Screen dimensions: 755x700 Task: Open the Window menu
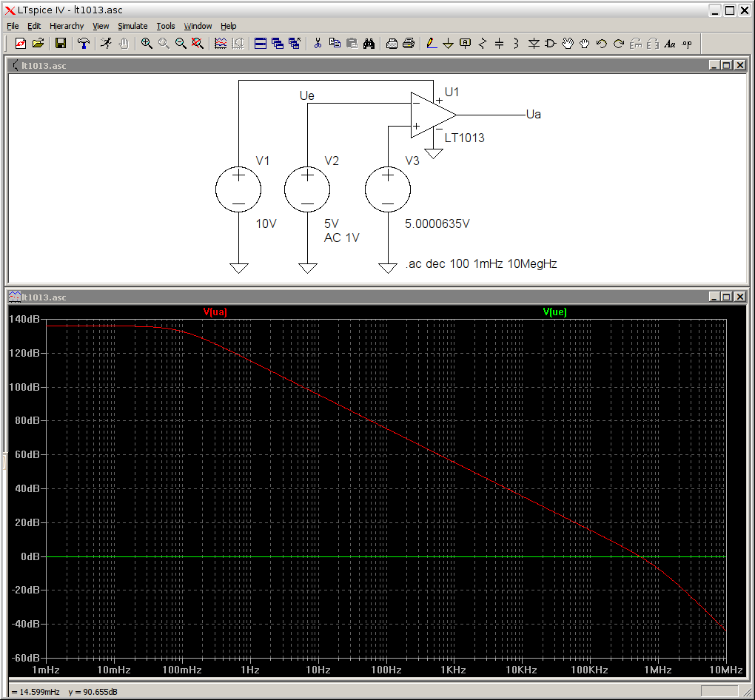tap(198, 26)
